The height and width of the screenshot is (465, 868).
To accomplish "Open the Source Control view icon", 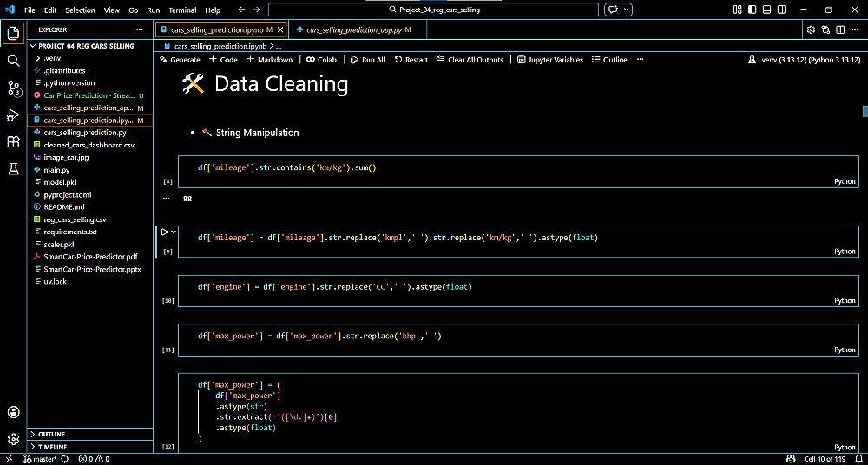I will [13, 88].
